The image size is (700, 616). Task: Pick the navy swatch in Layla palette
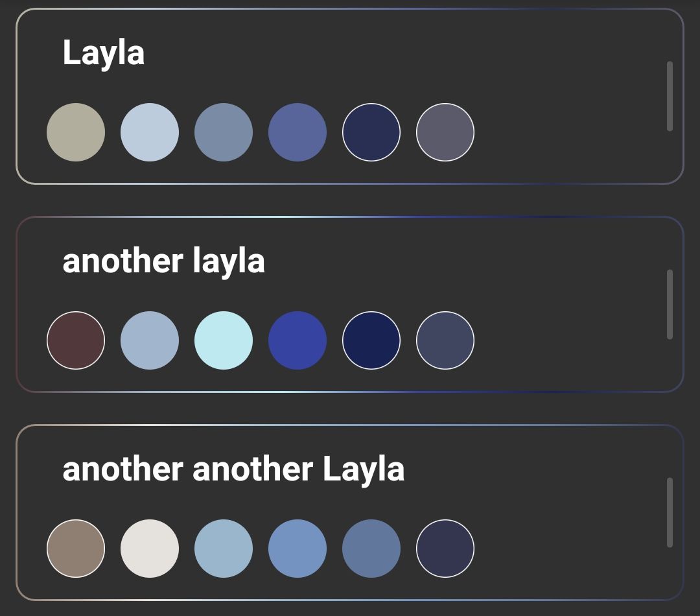coord(371,132)
